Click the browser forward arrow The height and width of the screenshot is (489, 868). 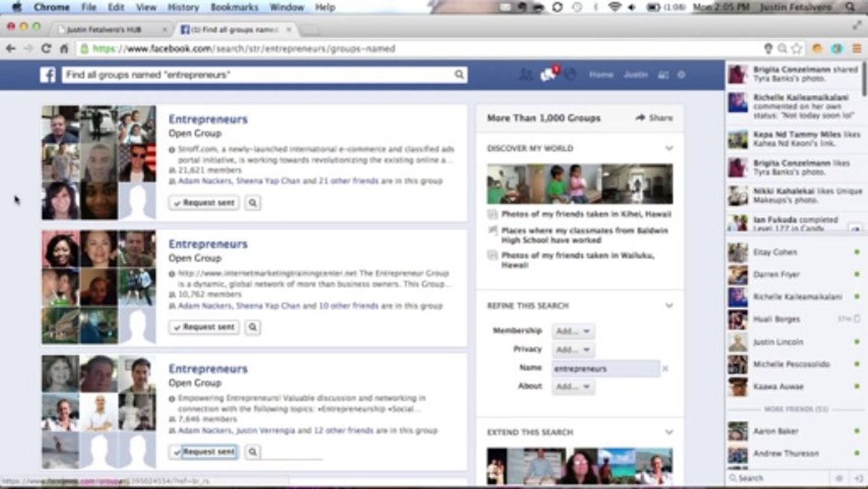(28, 48)
